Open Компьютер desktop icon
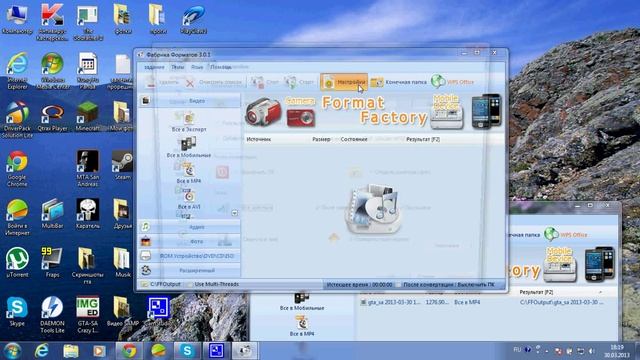The height and width of the screenshot is (360, 640). [17, 19]
